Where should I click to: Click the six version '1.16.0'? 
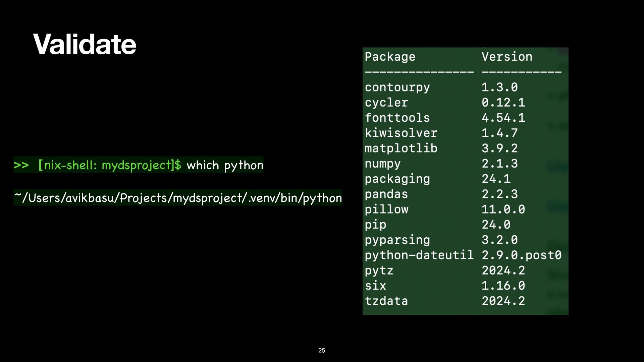[503, 286]
